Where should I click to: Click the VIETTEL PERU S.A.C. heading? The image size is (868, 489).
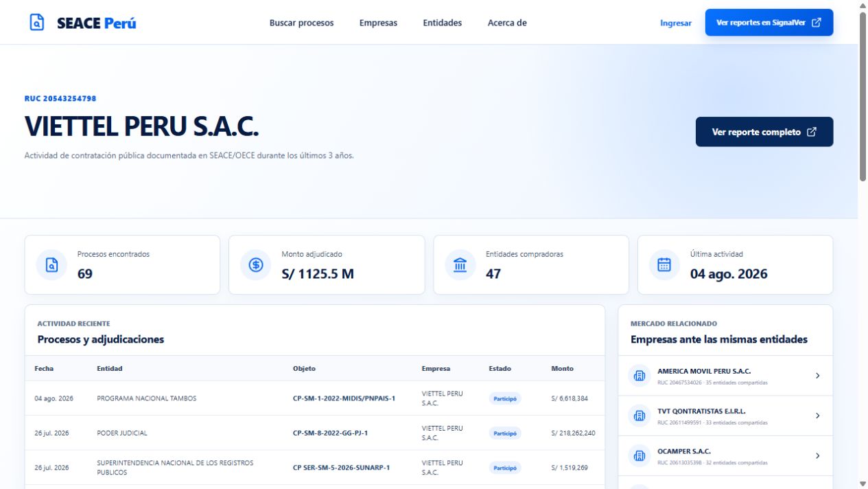click(141, 126)
